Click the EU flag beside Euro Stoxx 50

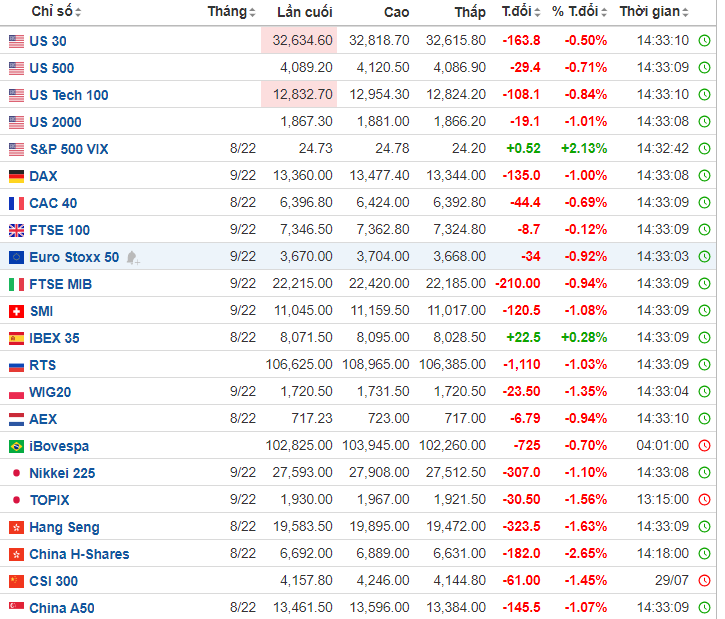coord(16,257)
